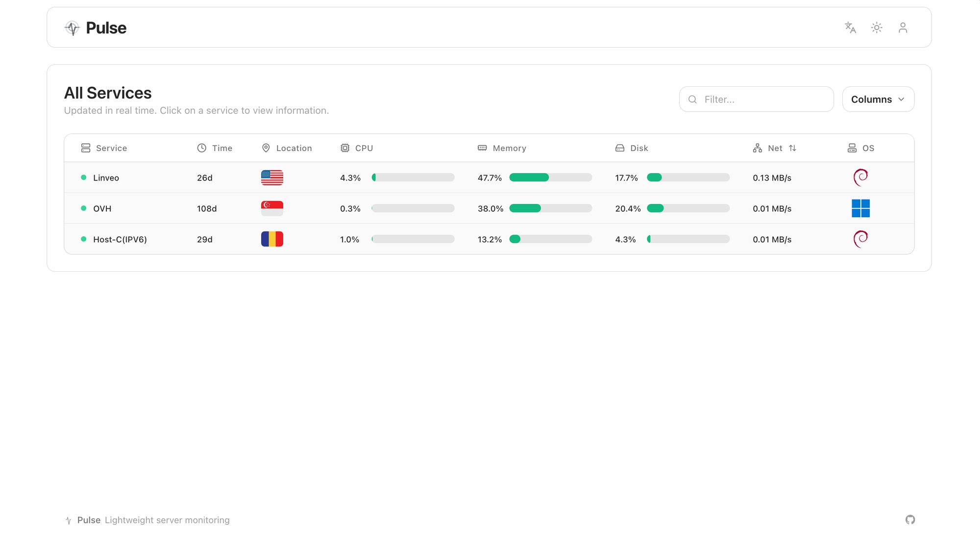Open the user account icon

click(x=903, y=28)
